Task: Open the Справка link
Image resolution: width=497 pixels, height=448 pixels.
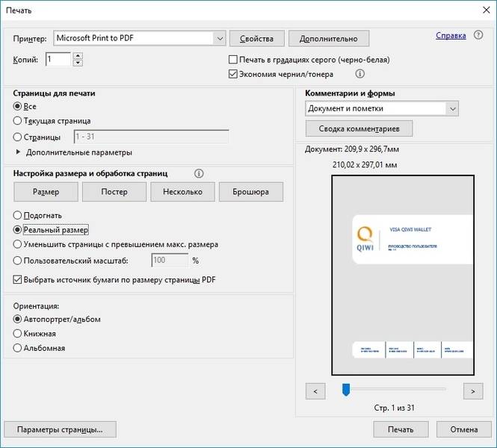Action: click(451, 35)
